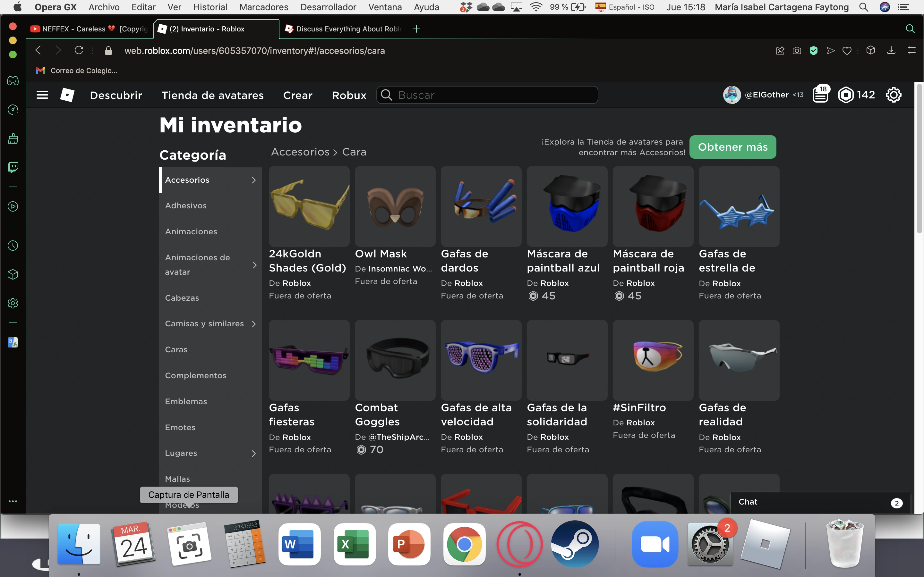
Task: Click the Obtener más button
Action: (x=732, y=147)
